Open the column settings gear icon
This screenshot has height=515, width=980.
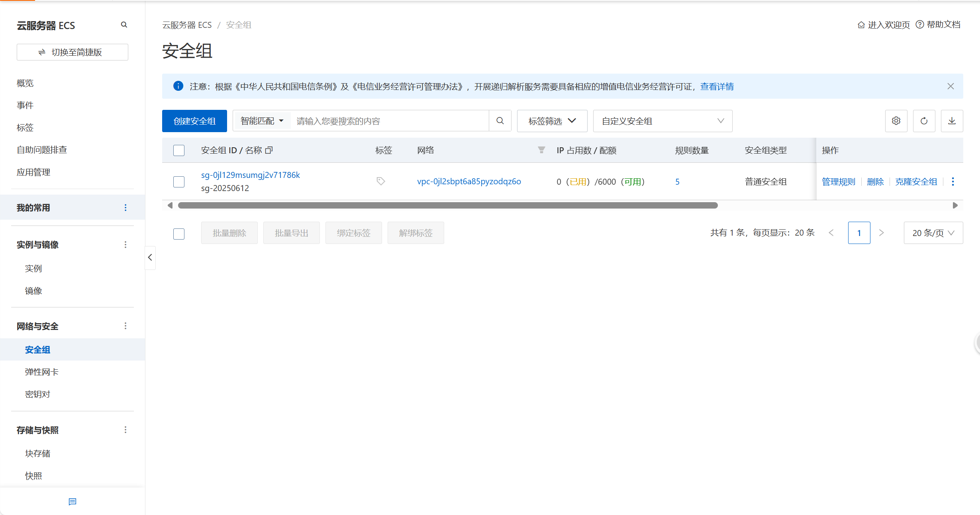pos(896,121)
